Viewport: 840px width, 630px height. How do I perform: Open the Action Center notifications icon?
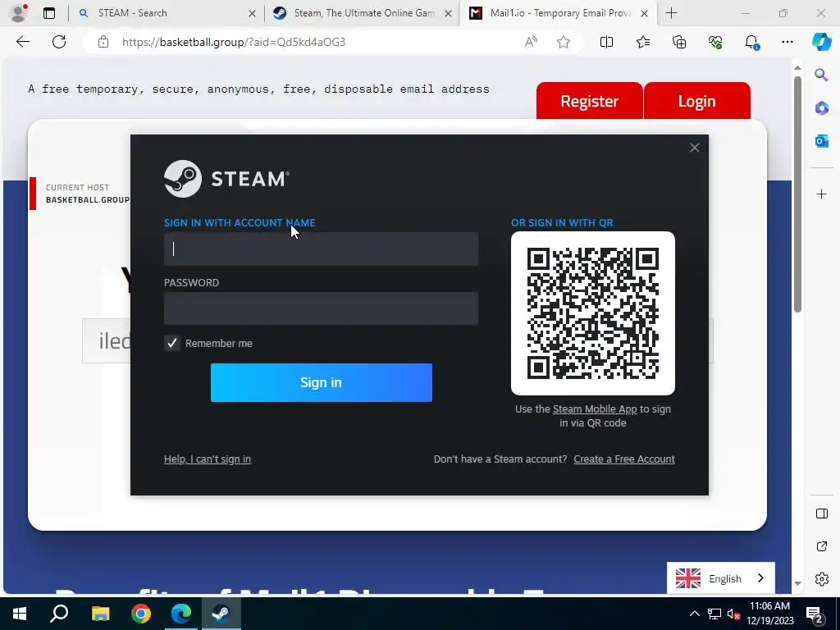click(x=815, y=614)
